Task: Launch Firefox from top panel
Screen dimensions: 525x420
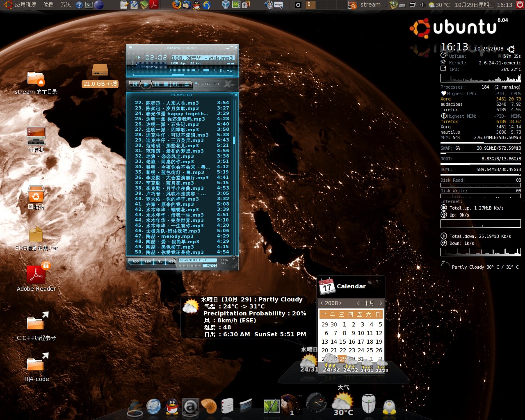Action: (x=176, y=5)
